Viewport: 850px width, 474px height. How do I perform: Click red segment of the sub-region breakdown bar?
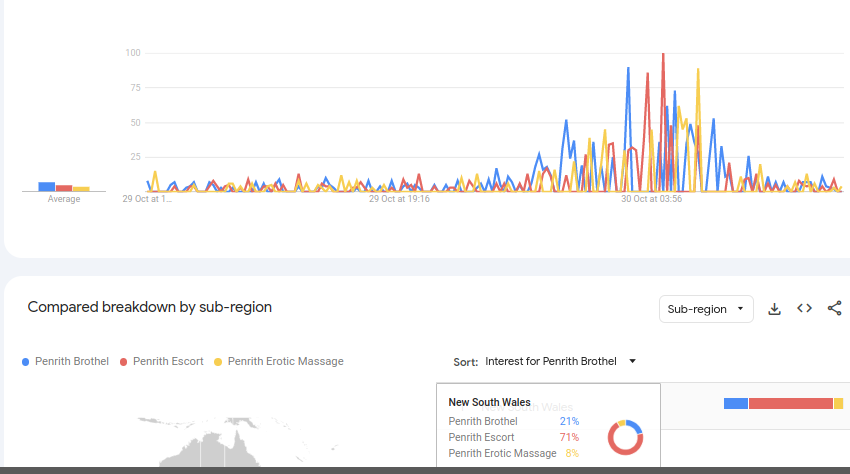pyautogui.click(x=791, y=403)
